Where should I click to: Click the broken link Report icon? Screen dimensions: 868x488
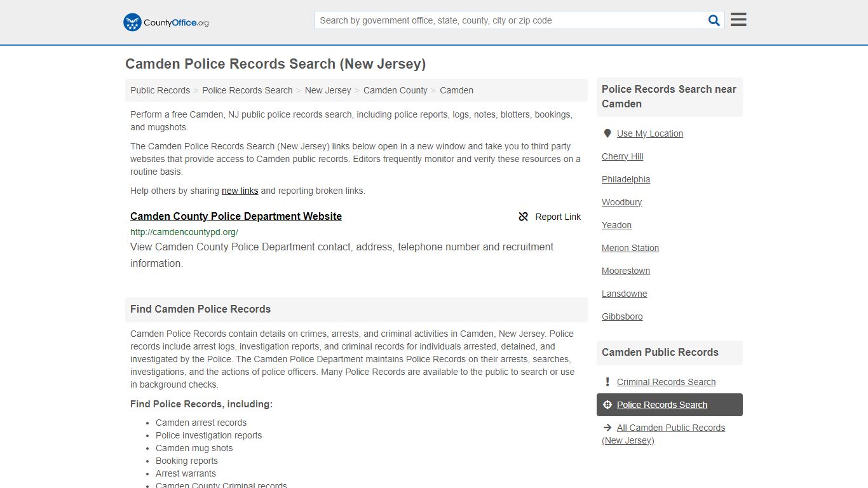(x=524, y=217)
